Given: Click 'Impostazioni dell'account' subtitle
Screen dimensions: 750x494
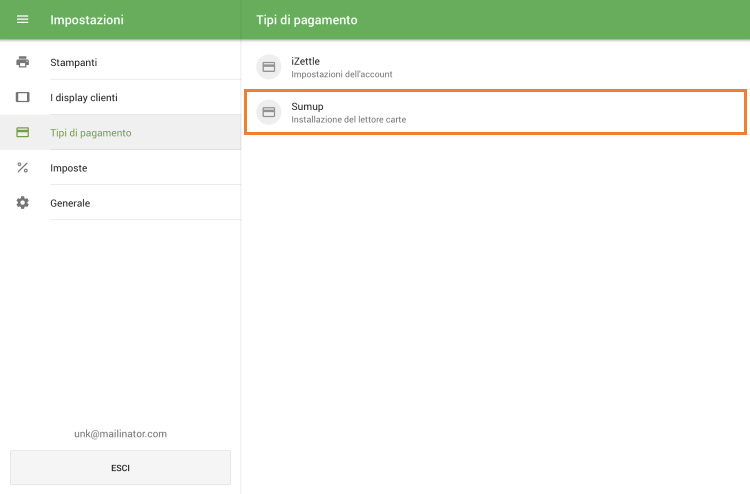Looking at the screenshot, I should point(342,75).
